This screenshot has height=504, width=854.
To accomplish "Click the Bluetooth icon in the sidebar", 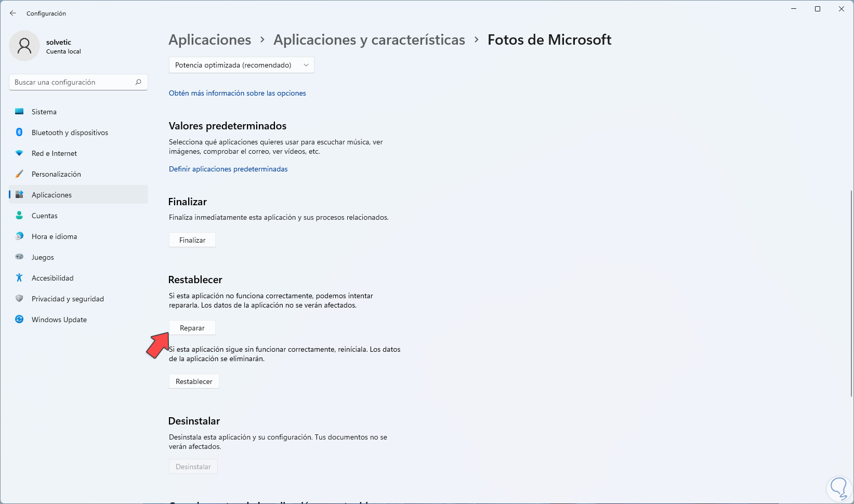I will click(19, 132).
